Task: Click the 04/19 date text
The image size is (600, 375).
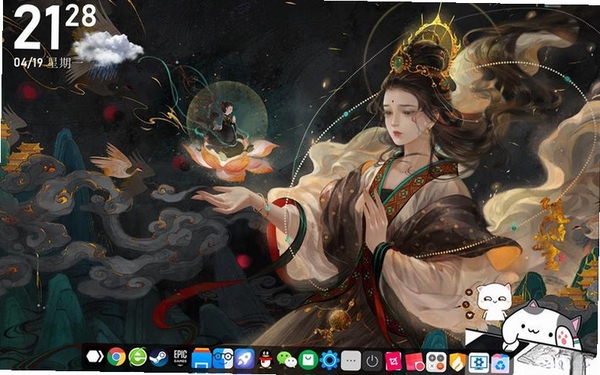Action: pyautogui.click(x=28, y=62)
